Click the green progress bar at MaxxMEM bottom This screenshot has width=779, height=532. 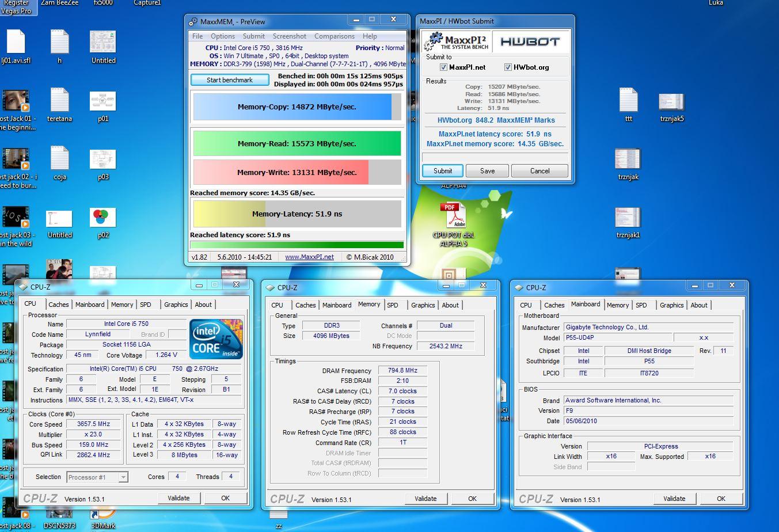coord(297,245)
